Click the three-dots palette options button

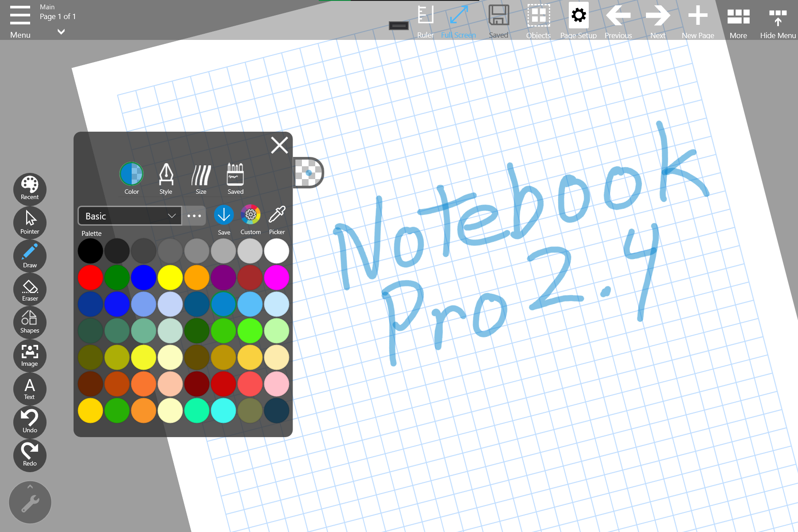pyautogui.click(x=194, y=216)
